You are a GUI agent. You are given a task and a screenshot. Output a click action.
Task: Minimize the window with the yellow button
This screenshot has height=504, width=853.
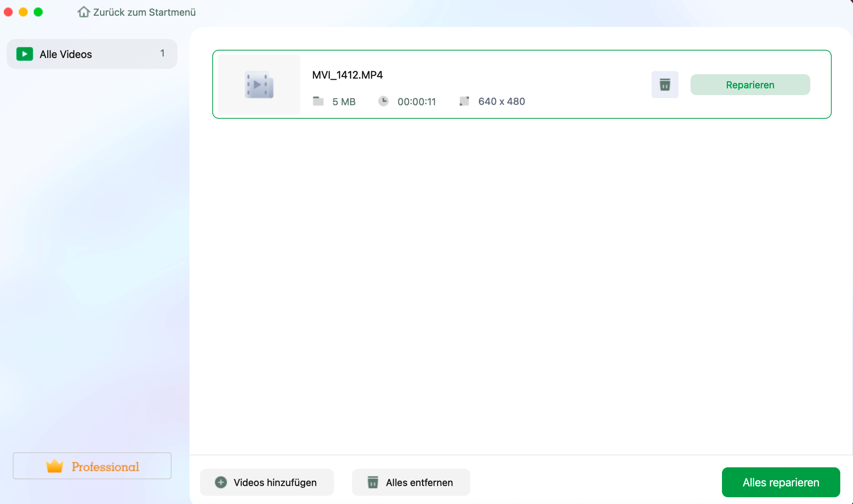(x=23, y=12)
